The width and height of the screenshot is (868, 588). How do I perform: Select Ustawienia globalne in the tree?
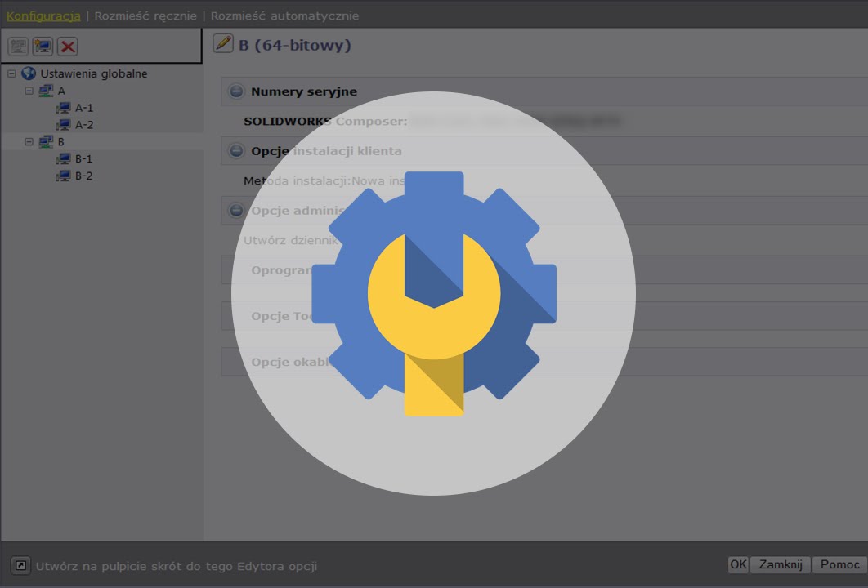click(93, 73)
